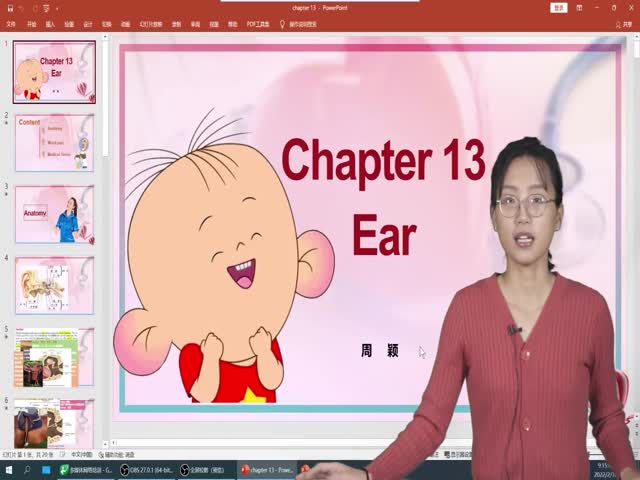Image resolution: width=640 pixels, height=480 pixels.
Task: Switch to the 帮助 (Help) ribbon tab
Action: click(x=233, y=24)
